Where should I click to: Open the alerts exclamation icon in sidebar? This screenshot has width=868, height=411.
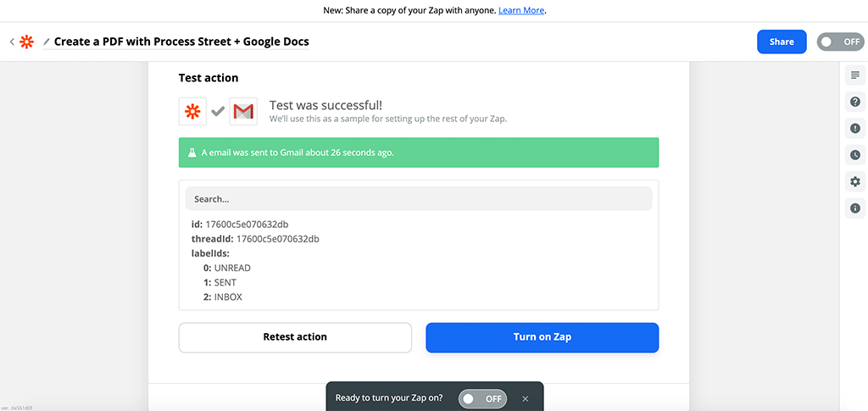point(854,129)
